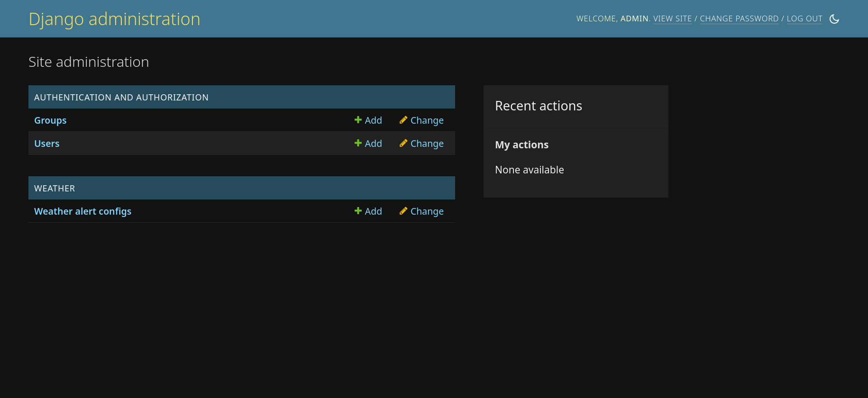This screenshot has width=868, height=398.
Task: Click the Log Out link
Action: [x=804, y=18]
